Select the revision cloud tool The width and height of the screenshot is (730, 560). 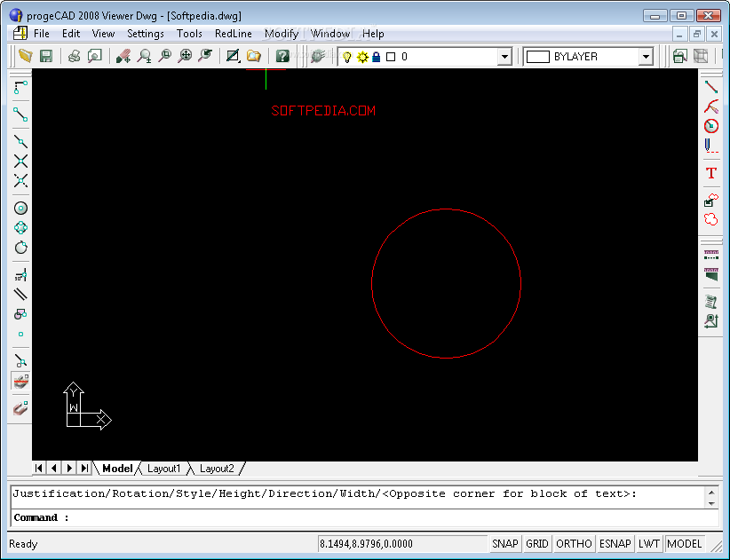pyautogui.click(x=711, y=219)
